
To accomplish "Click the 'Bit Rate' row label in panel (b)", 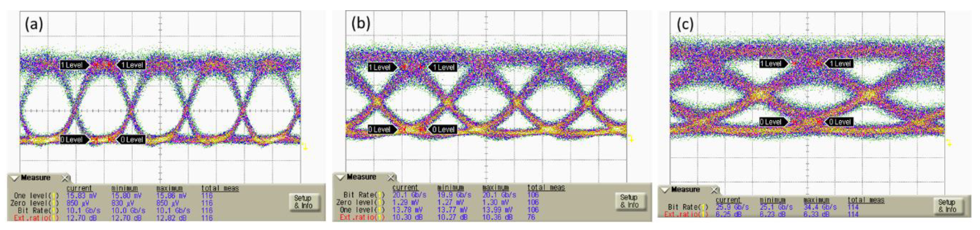I will (x=364, y=195).
